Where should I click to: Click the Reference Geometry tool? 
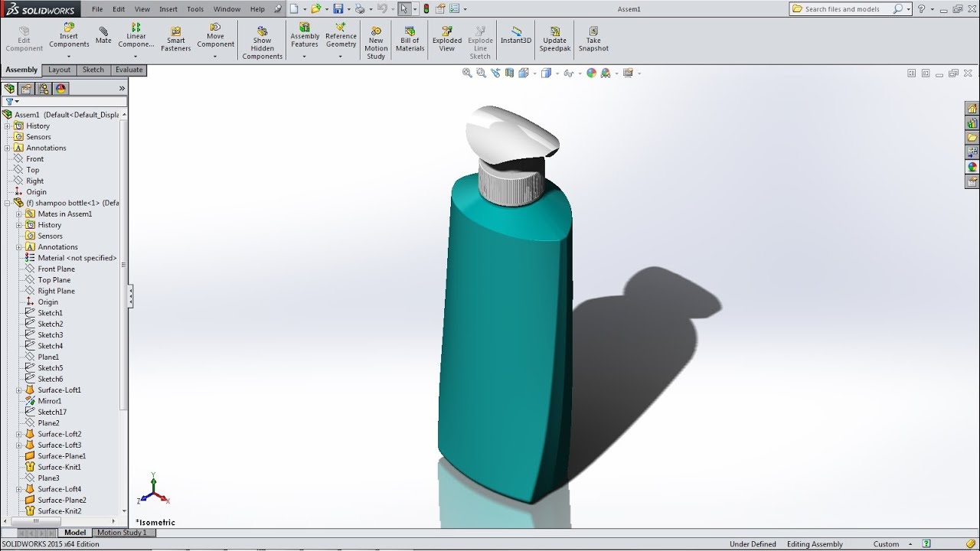341,35
